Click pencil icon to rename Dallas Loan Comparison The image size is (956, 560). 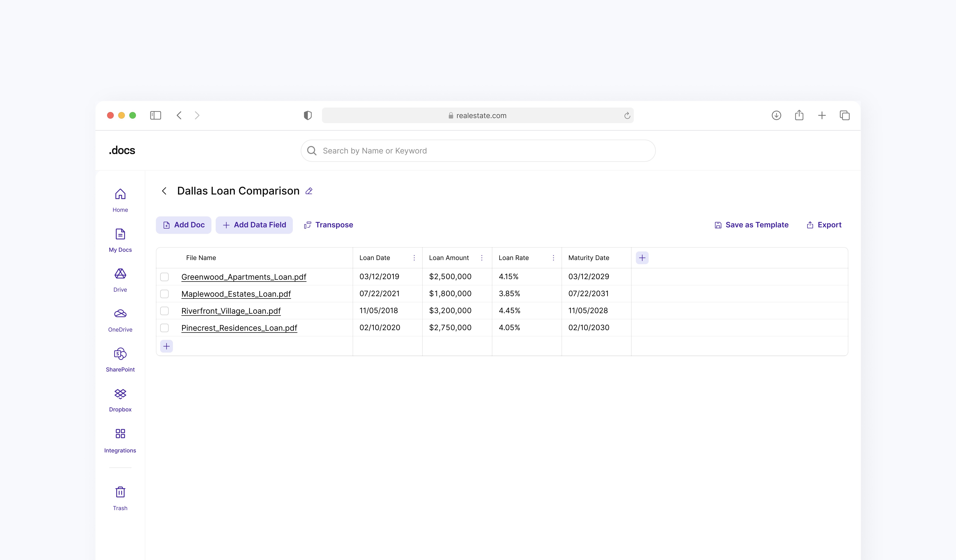coord(309,191)
